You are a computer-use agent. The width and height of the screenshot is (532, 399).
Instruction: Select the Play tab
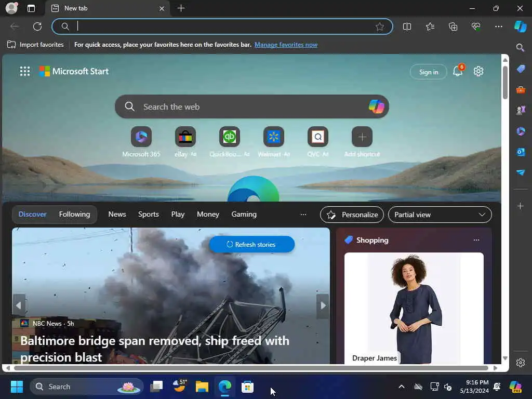(x=178, y=215)
